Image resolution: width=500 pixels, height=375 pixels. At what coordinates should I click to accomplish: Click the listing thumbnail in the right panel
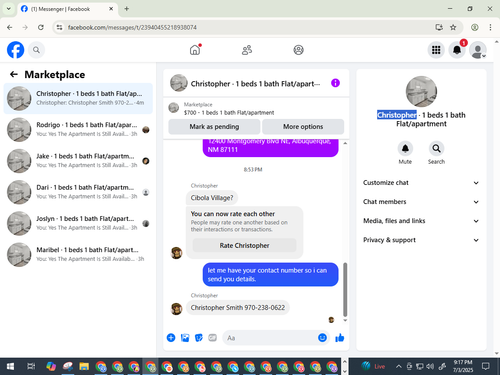(x=421, y=91)
